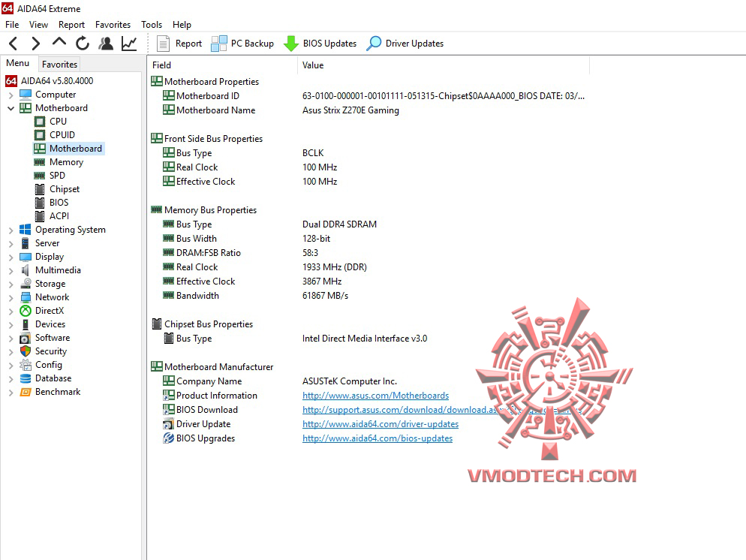The image size is (746, 560).
Task: Click the Report toolbar button
Action: (x=179, y=44)
